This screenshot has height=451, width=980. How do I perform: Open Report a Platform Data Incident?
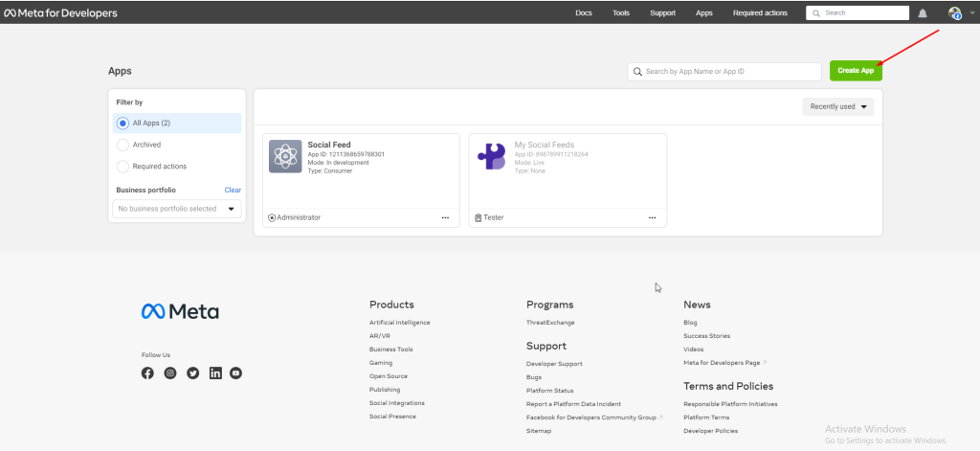(574, 404)
